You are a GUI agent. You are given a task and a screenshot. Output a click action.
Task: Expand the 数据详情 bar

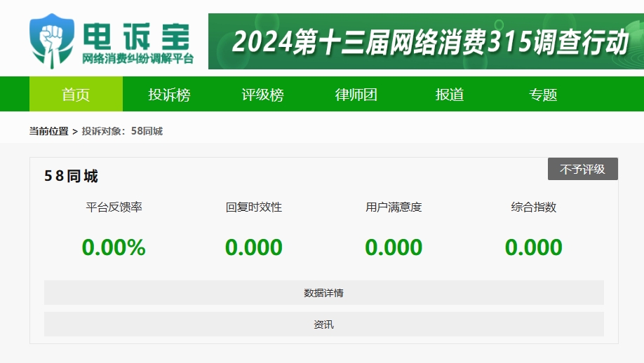(x=324, y=293)
